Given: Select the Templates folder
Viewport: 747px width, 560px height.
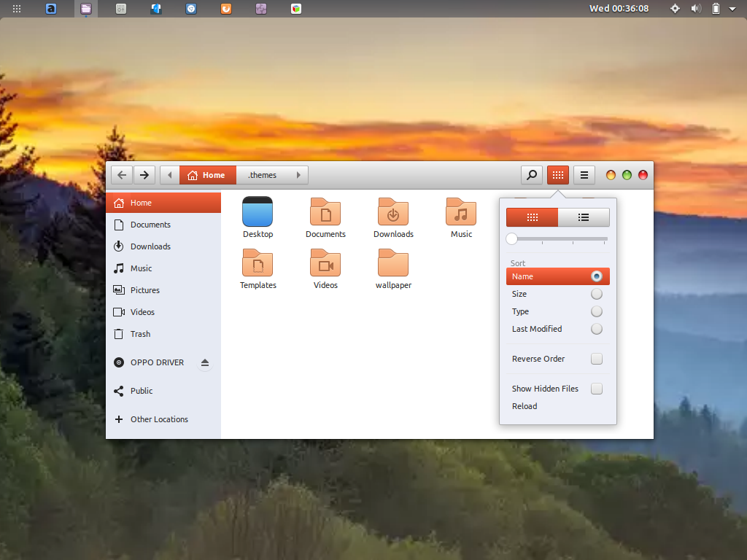Looking at the screenshot, I should (258, 269).
